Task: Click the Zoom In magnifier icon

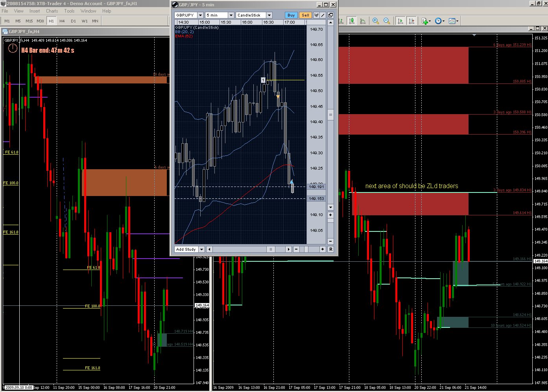Action: pyautogui.click(x=376, y=21)
